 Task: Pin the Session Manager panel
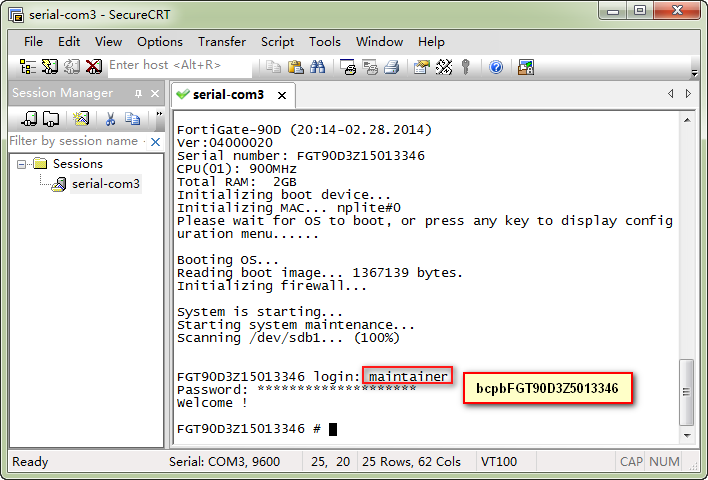tap(138, 93)
